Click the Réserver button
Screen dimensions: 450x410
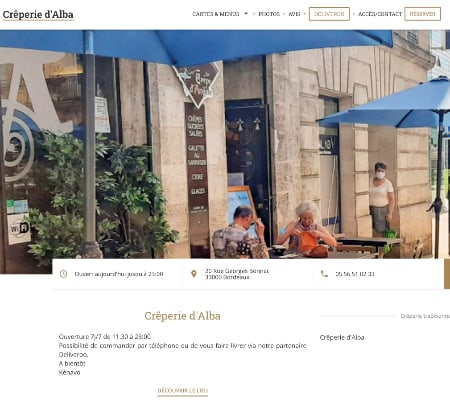tap(422, 14)
